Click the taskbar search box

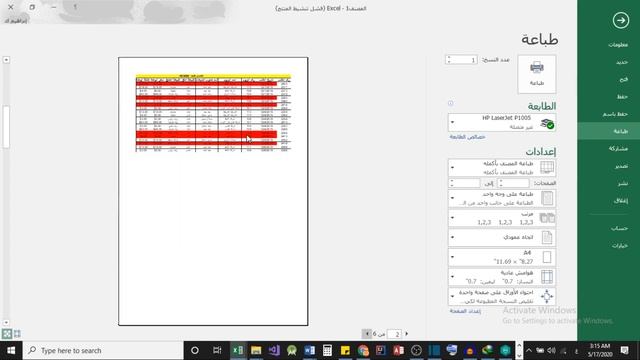pyautogui.click(x=103, y=350)
